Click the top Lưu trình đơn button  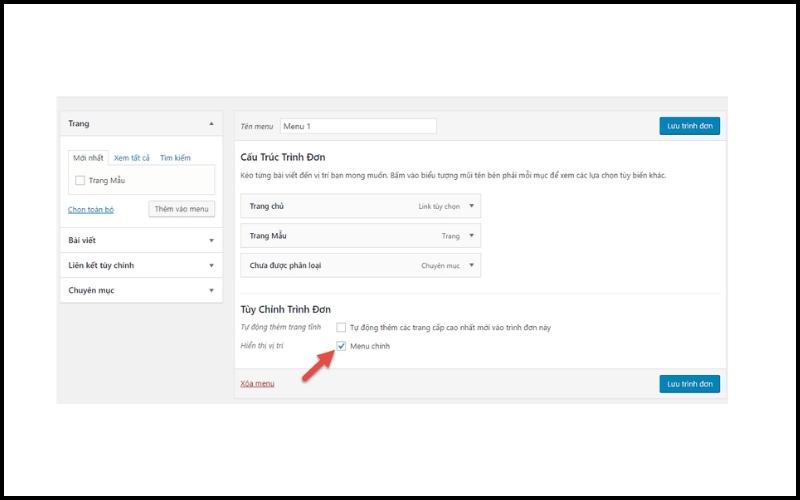click(x=689, y=126)
